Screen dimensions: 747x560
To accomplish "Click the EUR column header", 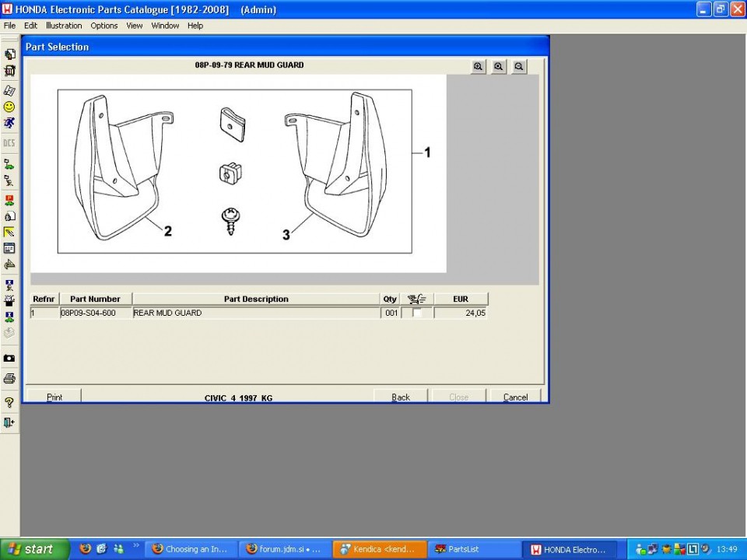I will (461, 299).
